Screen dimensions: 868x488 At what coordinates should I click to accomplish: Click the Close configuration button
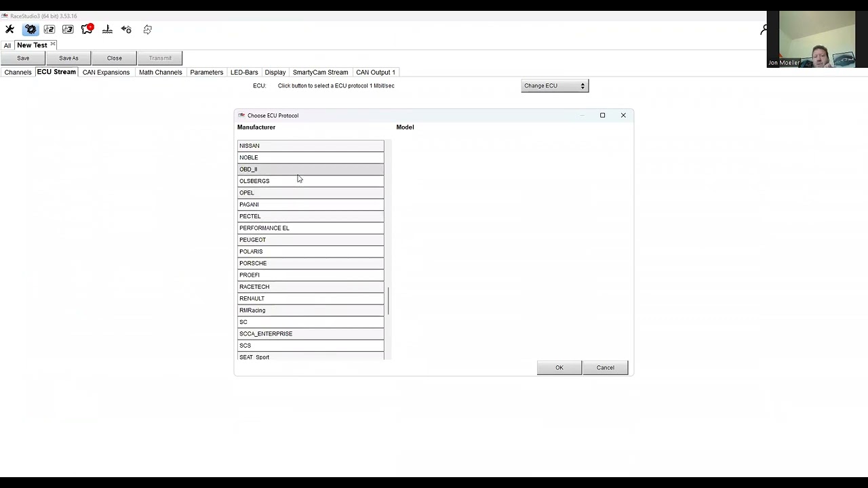click(114, 58)
